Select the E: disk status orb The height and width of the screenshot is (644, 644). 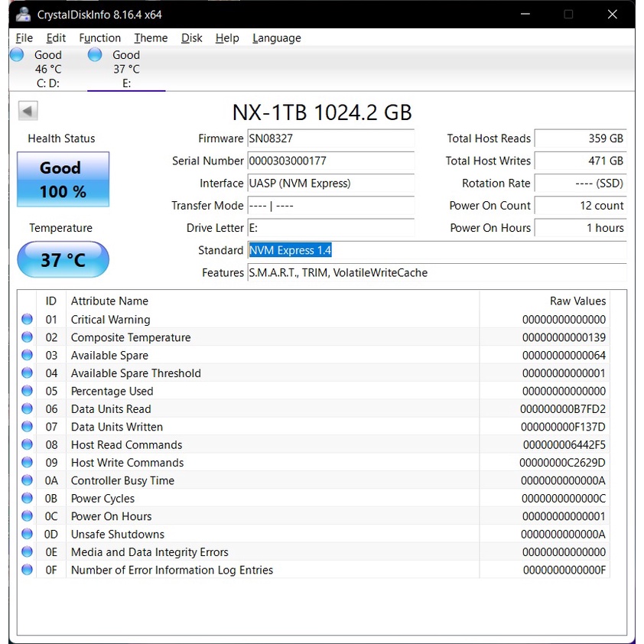pyautogui.click(x=95, y=55)
